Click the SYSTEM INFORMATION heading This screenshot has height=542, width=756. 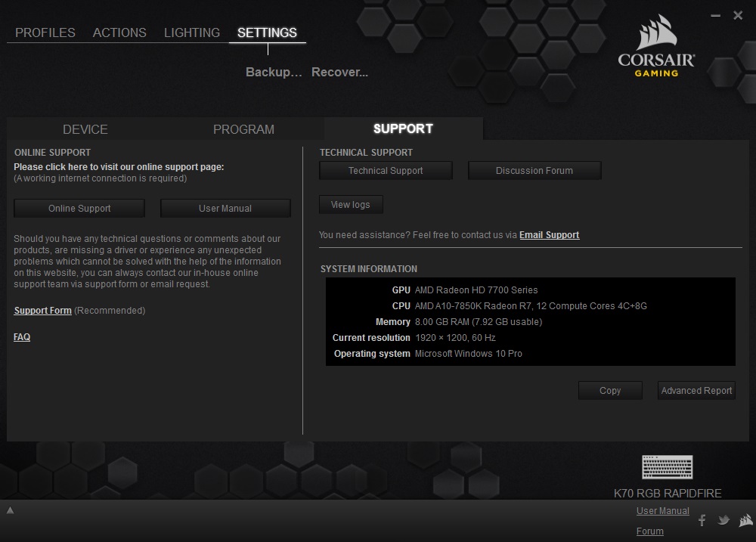(369, 269)
